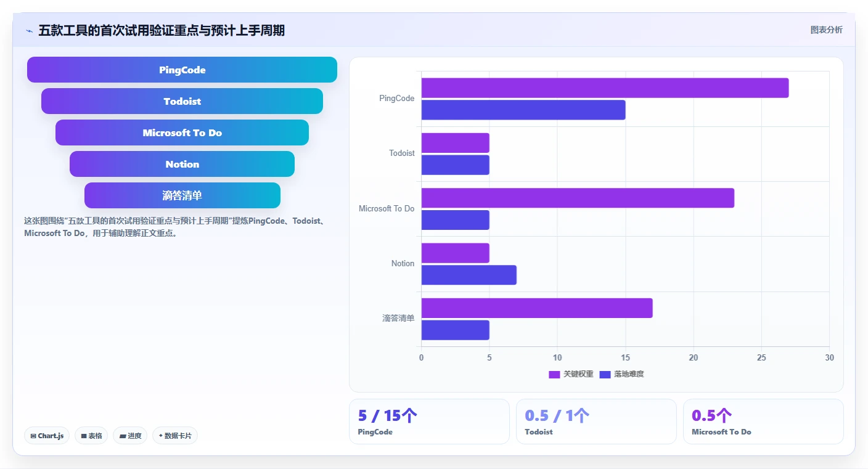The width and height of the screenshot is (868, 469).
Task: Click the x-axis tick value 15
Action: 625,357
